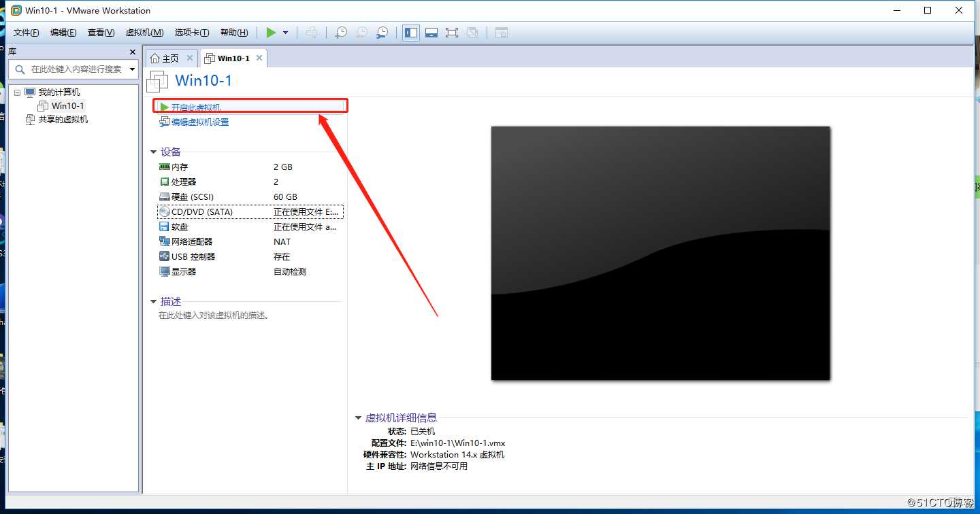
Task: Open the 编辑(E) menu
Action: click(x=63, y=33)
